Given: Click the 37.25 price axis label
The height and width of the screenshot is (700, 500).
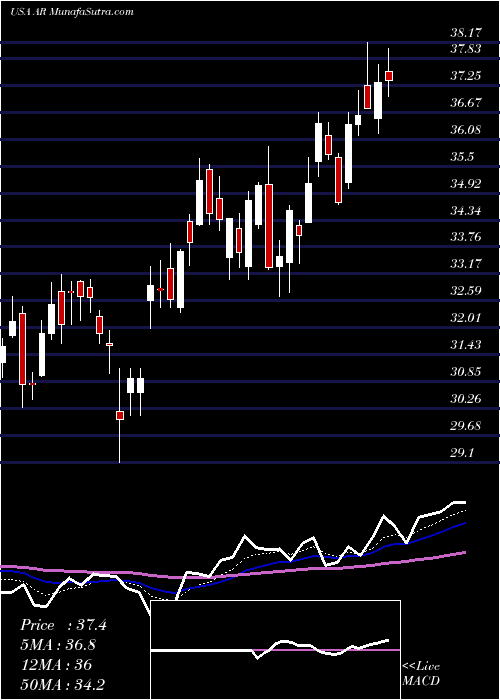Looking at the screenshot, I should pyautogui.click(x=466, y=75).
